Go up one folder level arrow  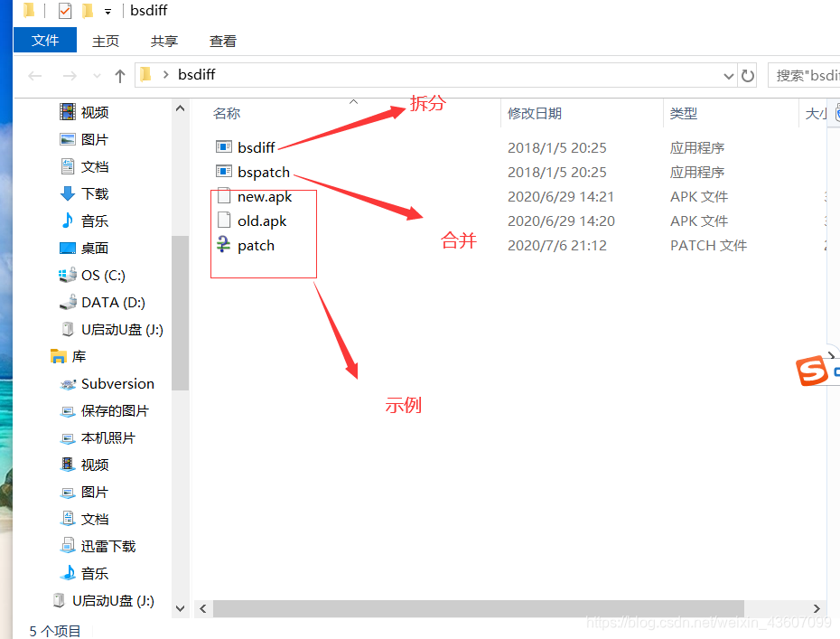(x=120, y=76)
